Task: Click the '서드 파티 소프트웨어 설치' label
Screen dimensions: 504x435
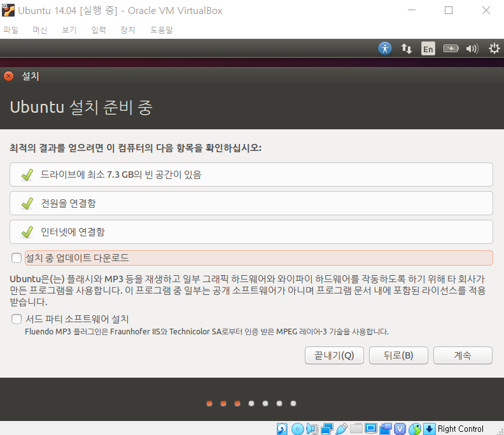Action: (x=77, y=319)
